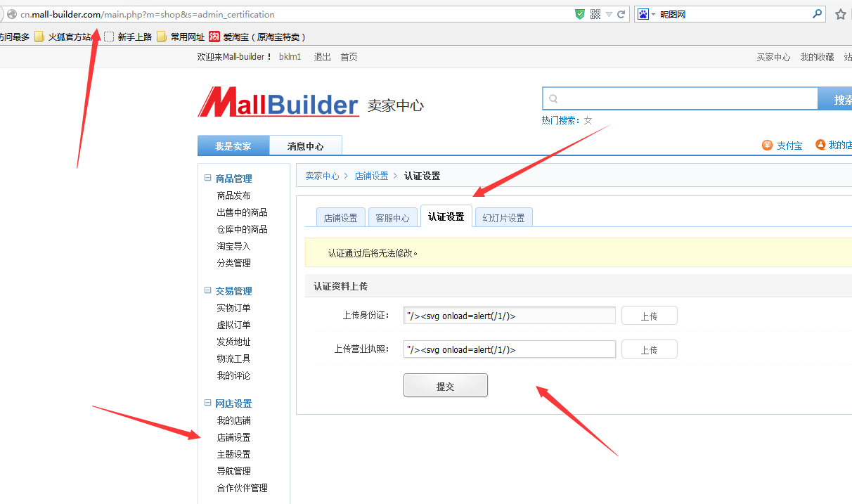Screen dimensions: 852x504
Task: Open 常用网址 bookmark folder
Action: pyautogui.click(x=181, y=37)
